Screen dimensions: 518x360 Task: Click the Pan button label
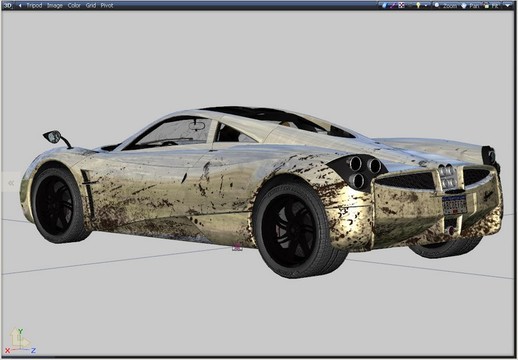474,6
